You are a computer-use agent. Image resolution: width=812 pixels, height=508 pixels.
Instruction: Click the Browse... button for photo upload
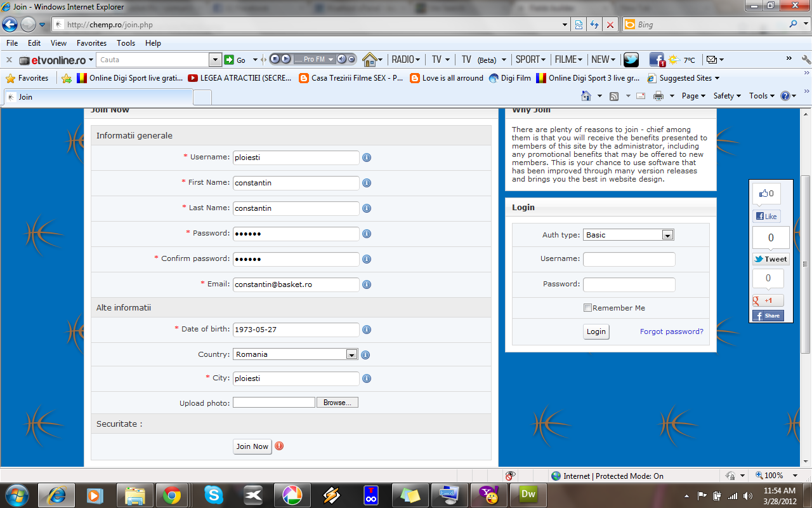(x=338, y=403)
